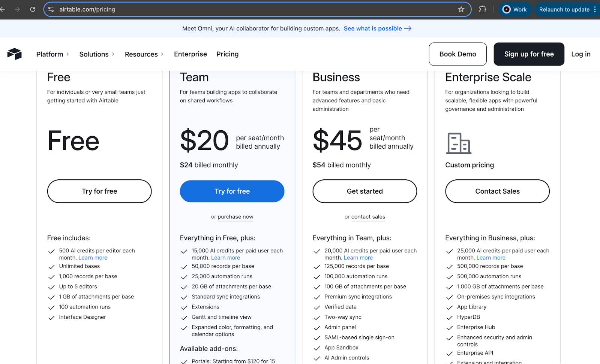Click 'Verified data' feature text

point(340,307)
